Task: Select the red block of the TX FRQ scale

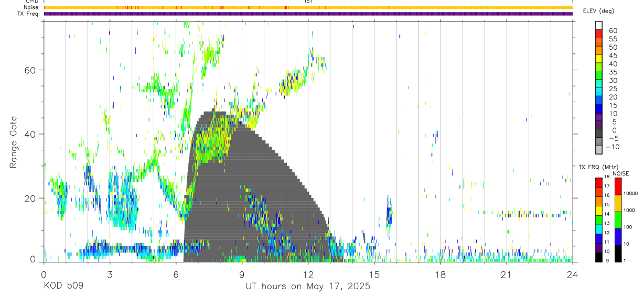Action: click(599, 182)
